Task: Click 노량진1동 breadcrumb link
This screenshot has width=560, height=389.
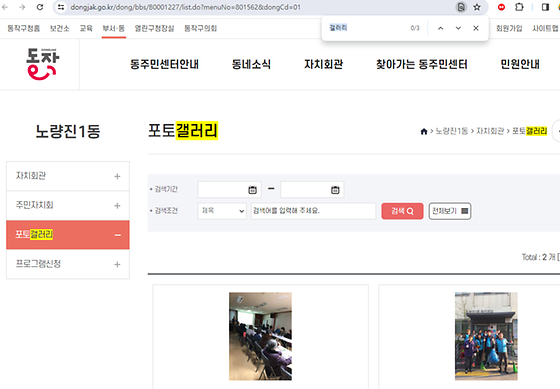Action: coord(452,131)
